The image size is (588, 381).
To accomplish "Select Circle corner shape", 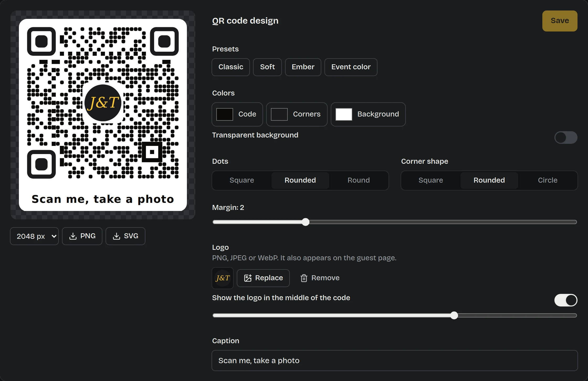I will coord(548,180).
